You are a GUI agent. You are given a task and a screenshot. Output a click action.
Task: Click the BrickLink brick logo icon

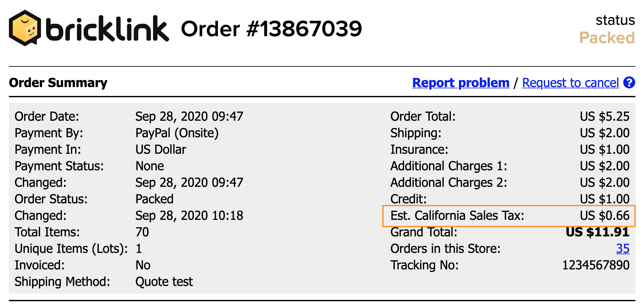pyautogui.click(x=25, y=28)
